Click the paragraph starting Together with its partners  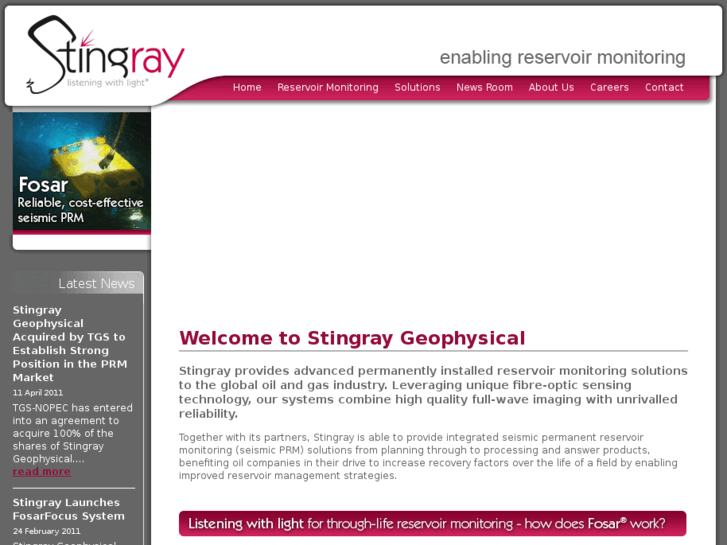(x=428, y=456)
